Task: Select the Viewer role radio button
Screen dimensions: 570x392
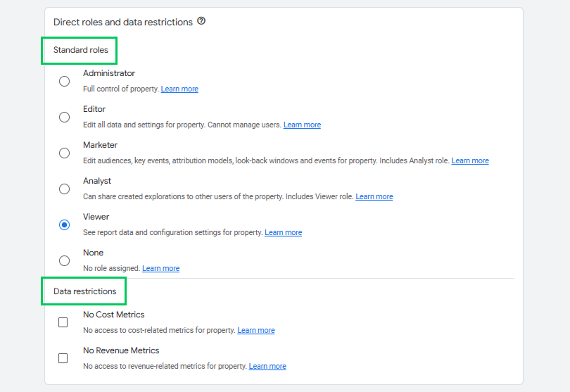Action: coord(64,225)
